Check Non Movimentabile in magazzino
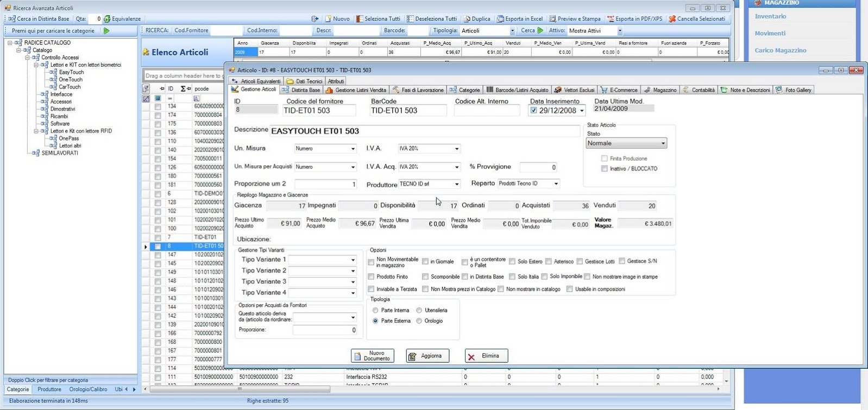 tap(372, 262)
